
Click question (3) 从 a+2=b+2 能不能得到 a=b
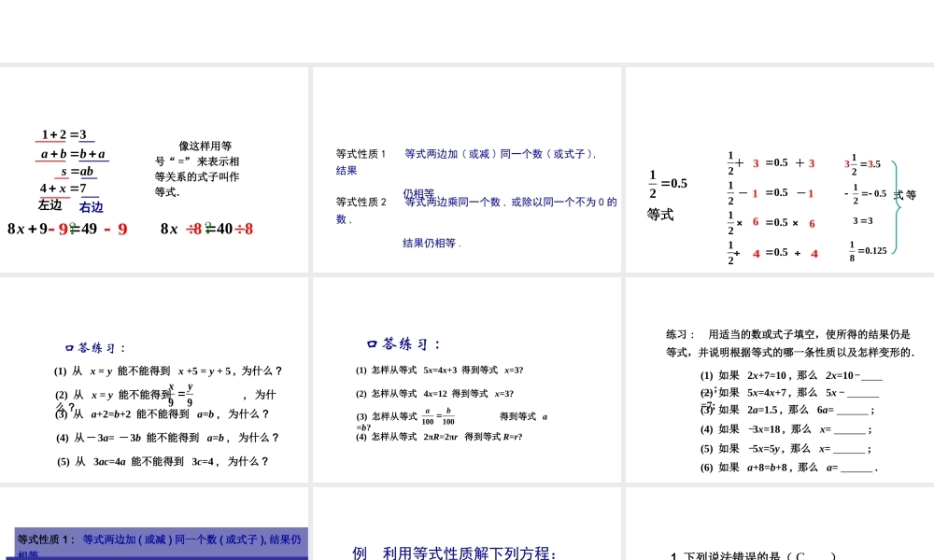[x=163, y=414]
